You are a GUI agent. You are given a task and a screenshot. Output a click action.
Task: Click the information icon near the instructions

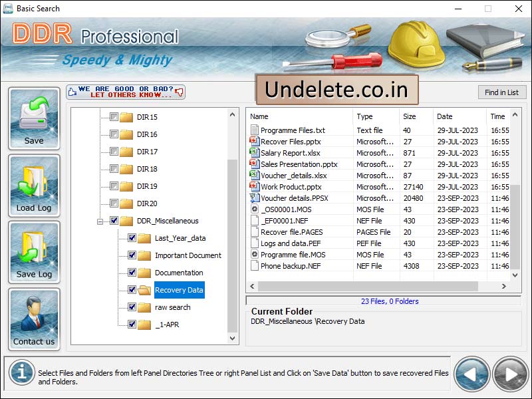pos(21,373)
